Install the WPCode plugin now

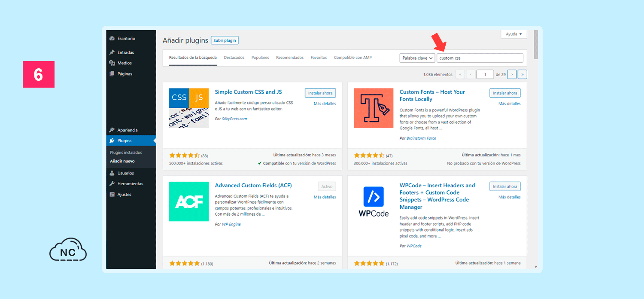505,186
